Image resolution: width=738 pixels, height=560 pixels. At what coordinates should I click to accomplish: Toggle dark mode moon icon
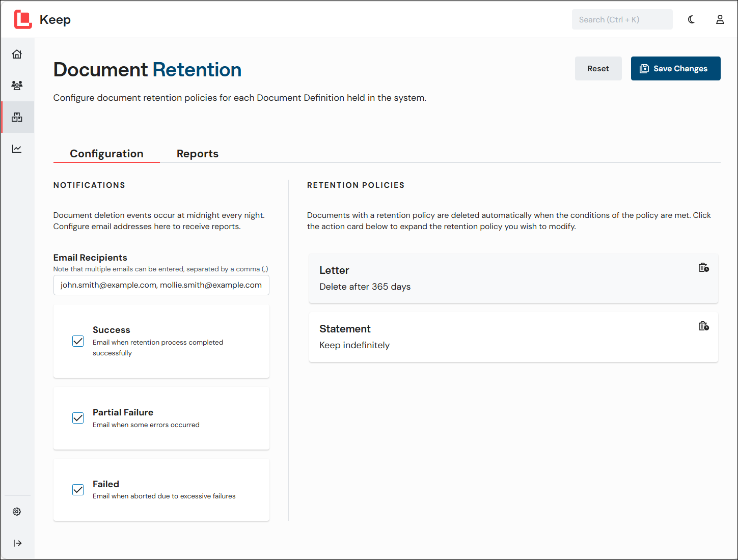point(691,19)
